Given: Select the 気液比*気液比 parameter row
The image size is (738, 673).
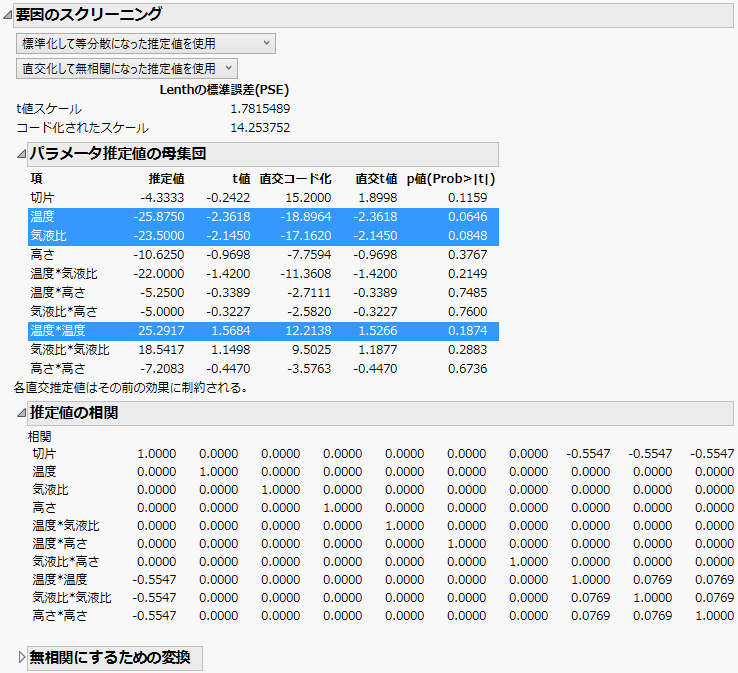Looking at the screenshot, I should [263, 350].
